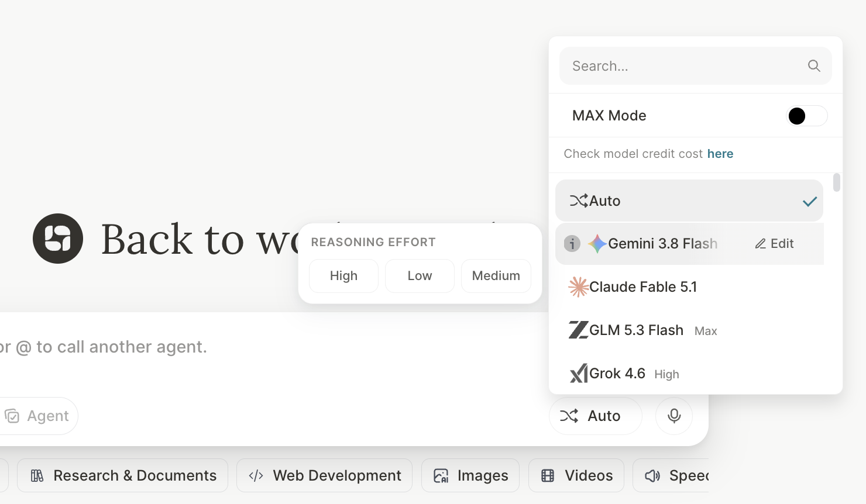Click the code brackets icon on Web Development
The image size is (866, 504).
(x=256, y=475)
